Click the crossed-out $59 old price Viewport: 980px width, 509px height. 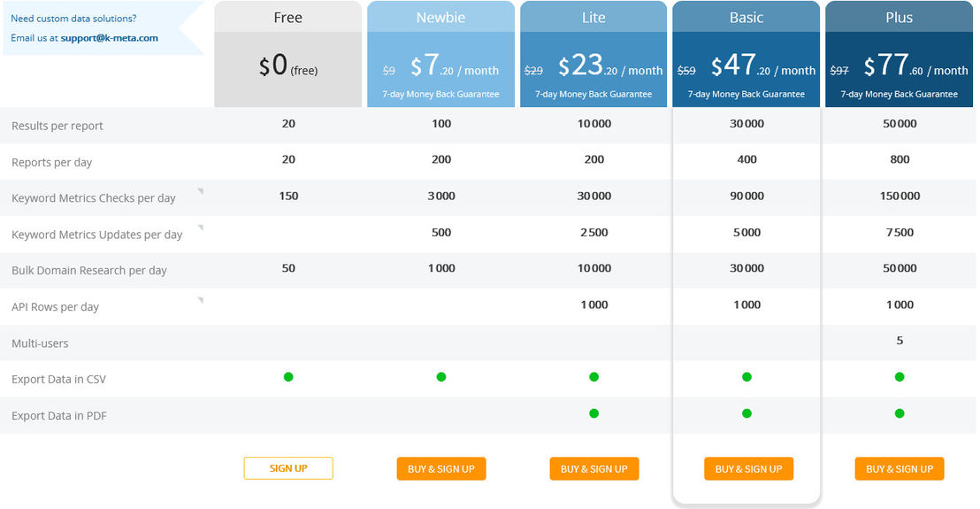pos(686,71)
